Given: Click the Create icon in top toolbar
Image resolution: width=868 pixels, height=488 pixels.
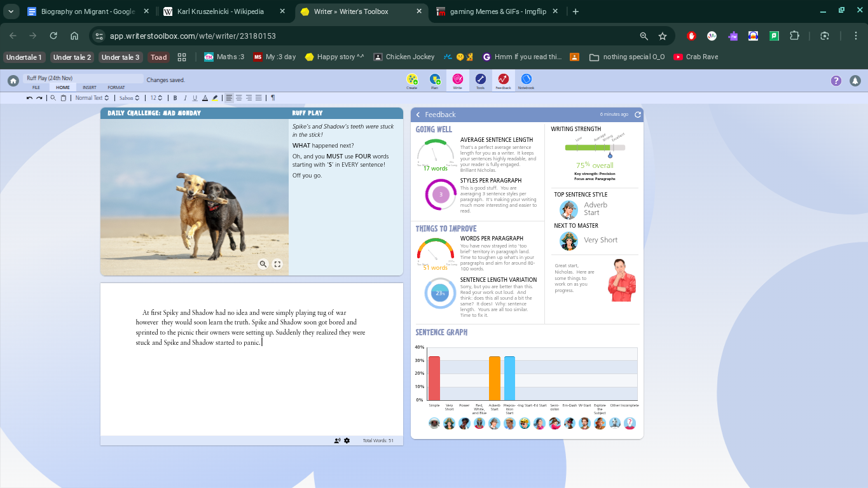Looking at the screenshot, I should pos(411,80).
